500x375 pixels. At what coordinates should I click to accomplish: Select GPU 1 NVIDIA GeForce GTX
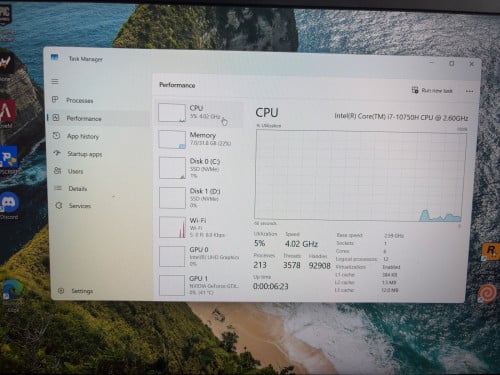pyautogui.click(x=200, y=285)
